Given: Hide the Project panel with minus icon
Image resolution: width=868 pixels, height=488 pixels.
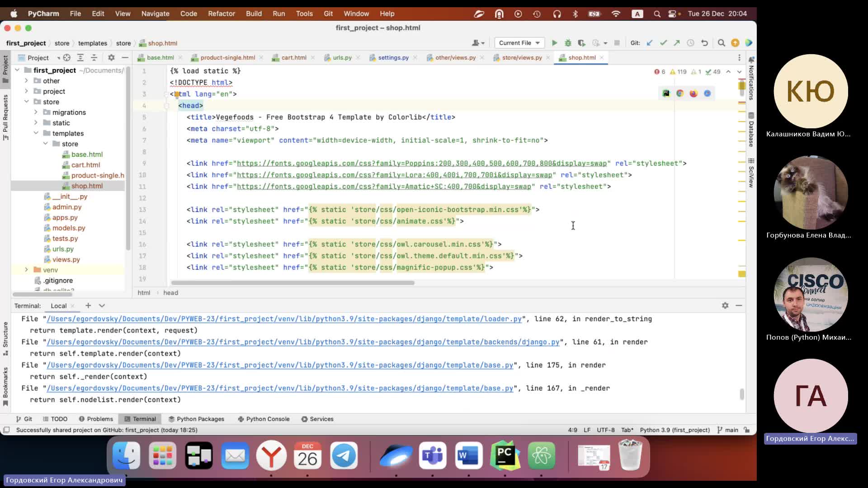Looking at the screenshot, I should (125, 57).
